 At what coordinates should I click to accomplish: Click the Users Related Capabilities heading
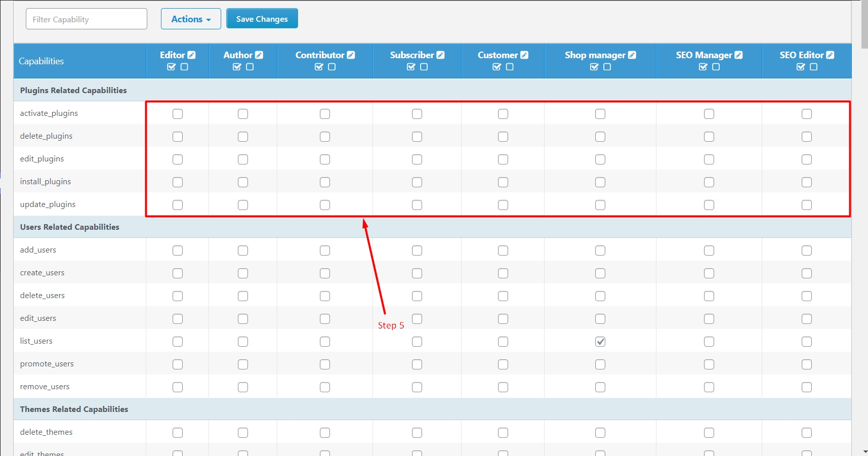70,227
